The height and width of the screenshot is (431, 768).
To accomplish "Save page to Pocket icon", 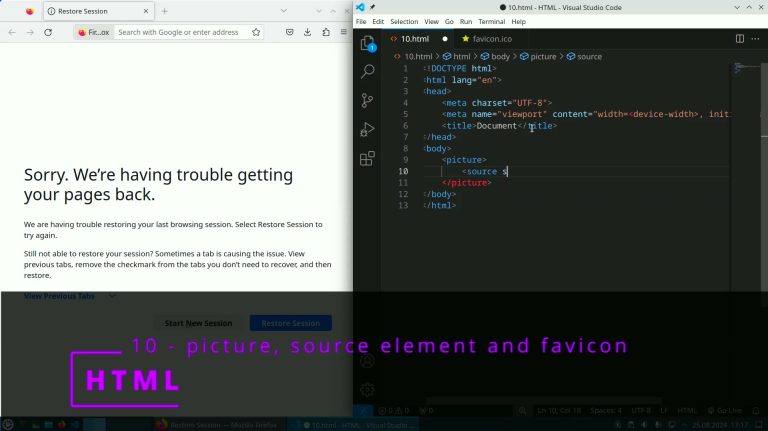I will 289,32.
